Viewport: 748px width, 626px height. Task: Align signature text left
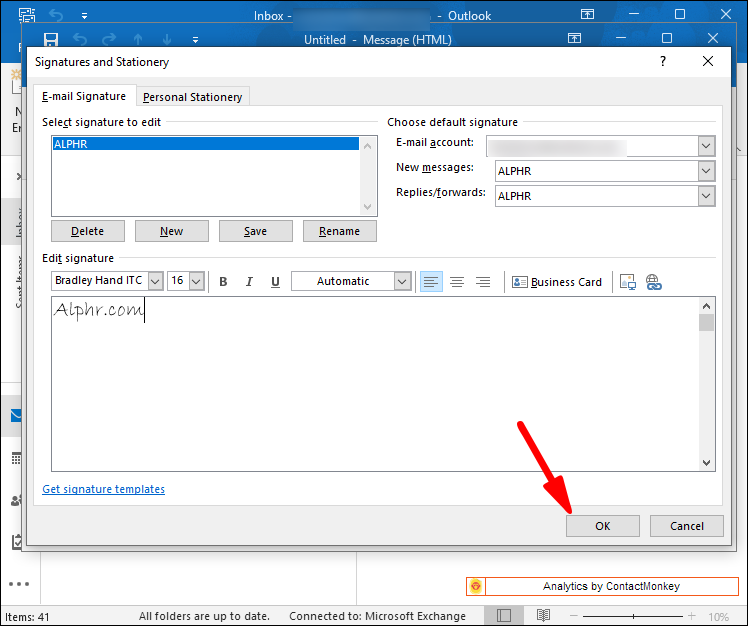pos(431,282)
